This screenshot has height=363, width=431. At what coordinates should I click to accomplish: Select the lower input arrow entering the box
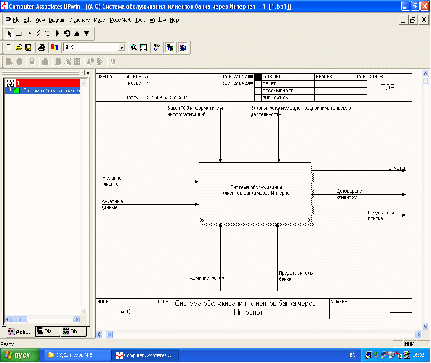[150, 204]
